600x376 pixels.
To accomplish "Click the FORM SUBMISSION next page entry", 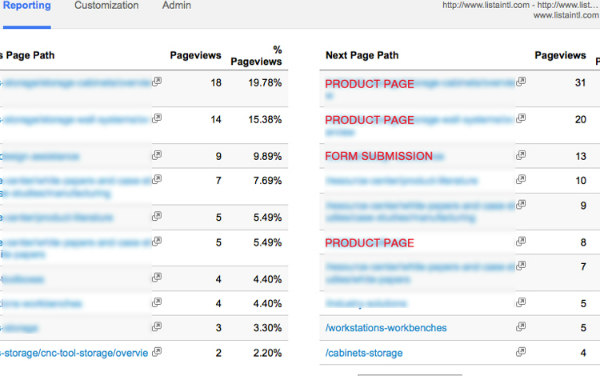I will click(x=379, y=156).
